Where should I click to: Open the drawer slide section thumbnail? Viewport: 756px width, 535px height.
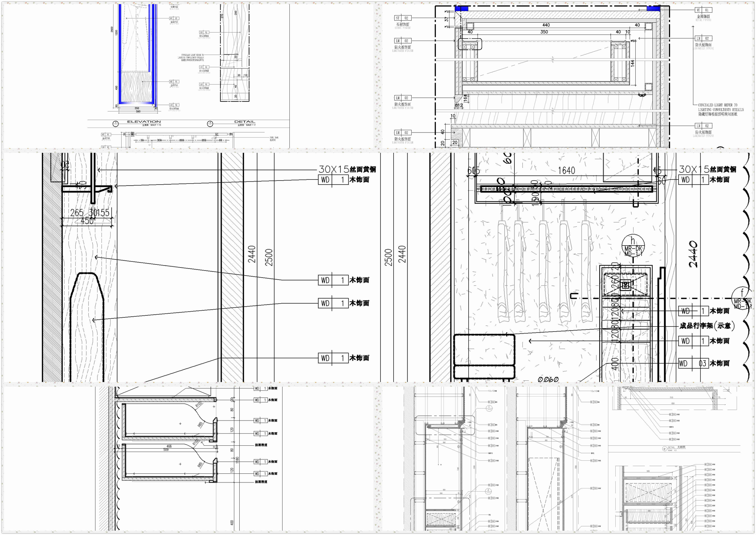[188, 458]
